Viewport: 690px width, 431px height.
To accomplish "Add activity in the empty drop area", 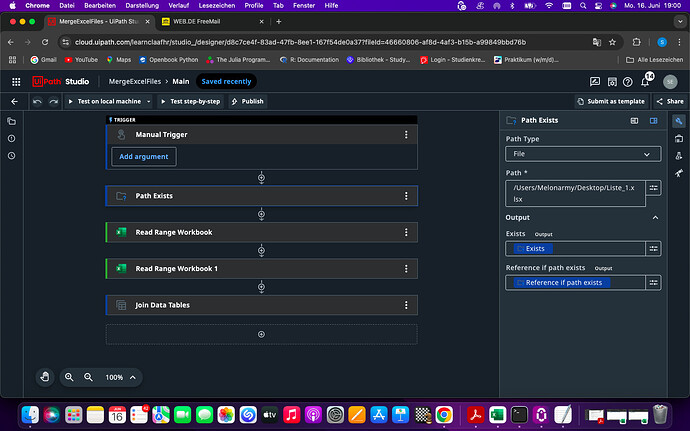I will click(261, 335).
